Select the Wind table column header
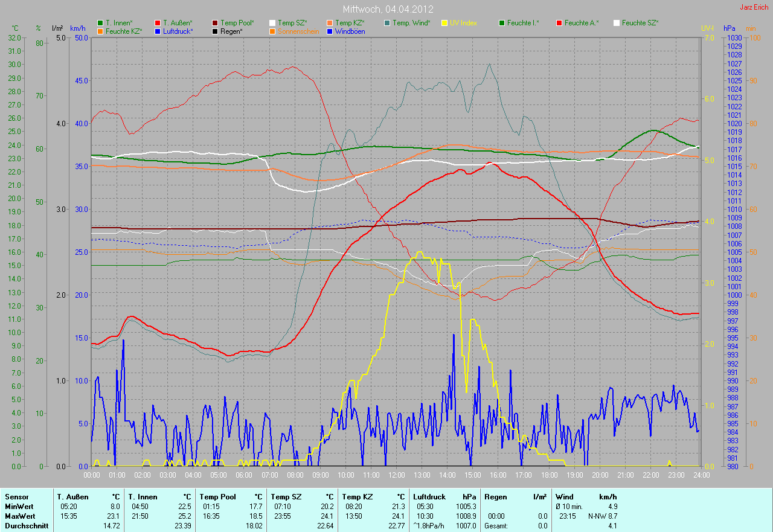Image resolution: width=773 pixels, height=532 pixels. (x=565, y=497)
